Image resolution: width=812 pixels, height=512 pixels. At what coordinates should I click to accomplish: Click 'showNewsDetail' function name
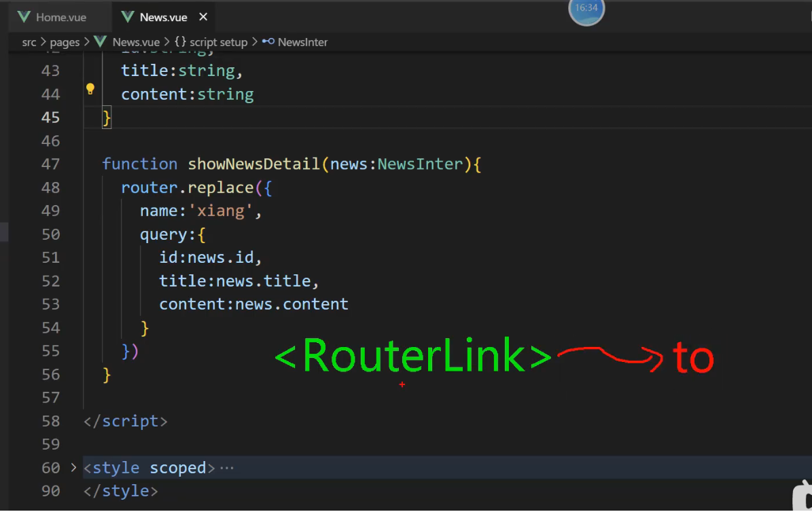click(253, 164)
